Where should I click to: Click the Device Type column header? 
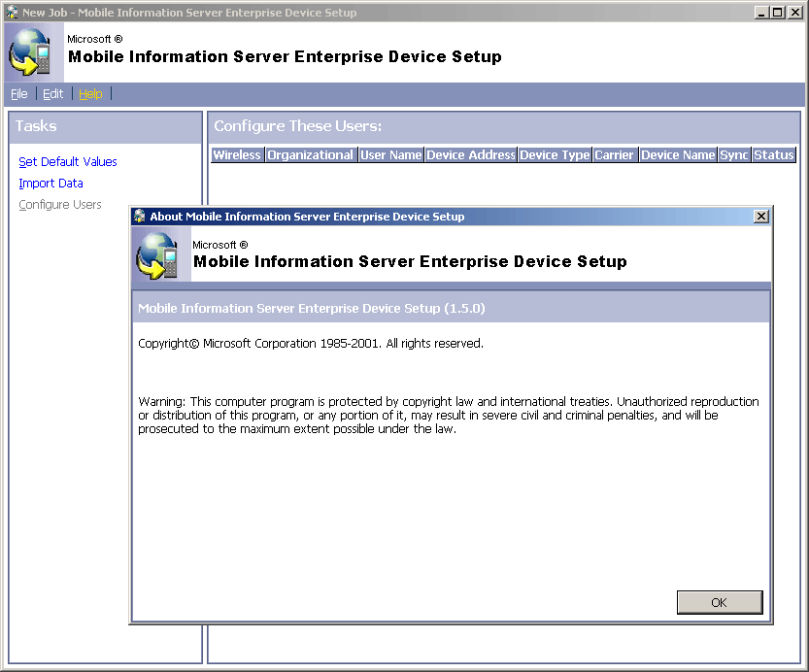tap(555, 154)
